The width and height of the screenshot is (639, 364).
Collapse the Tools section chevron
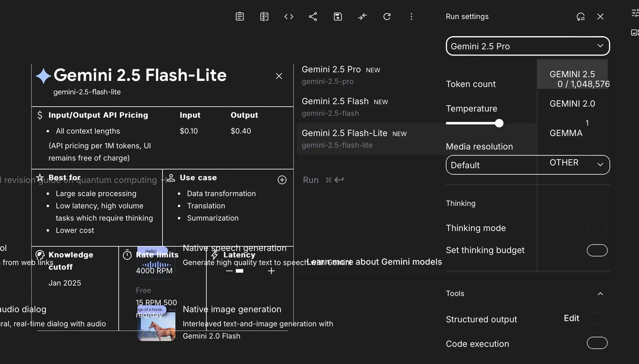pos(600,294)
